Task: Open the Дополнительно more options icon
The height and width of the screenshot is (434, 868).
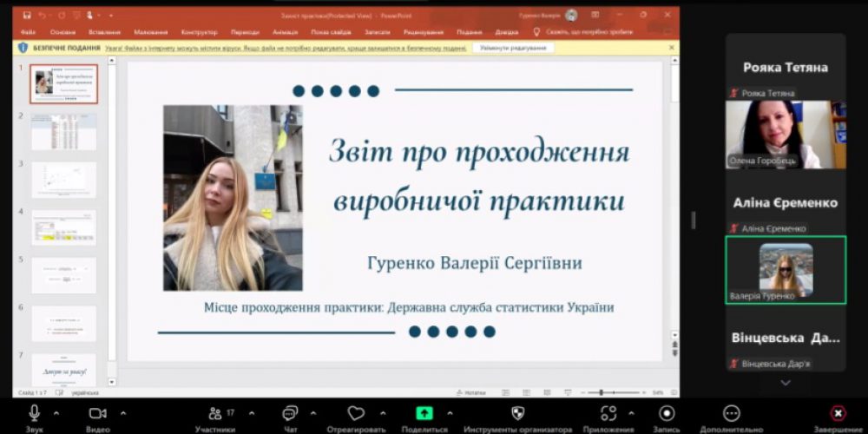Action: pyautogui.click(x=732, y=413)
